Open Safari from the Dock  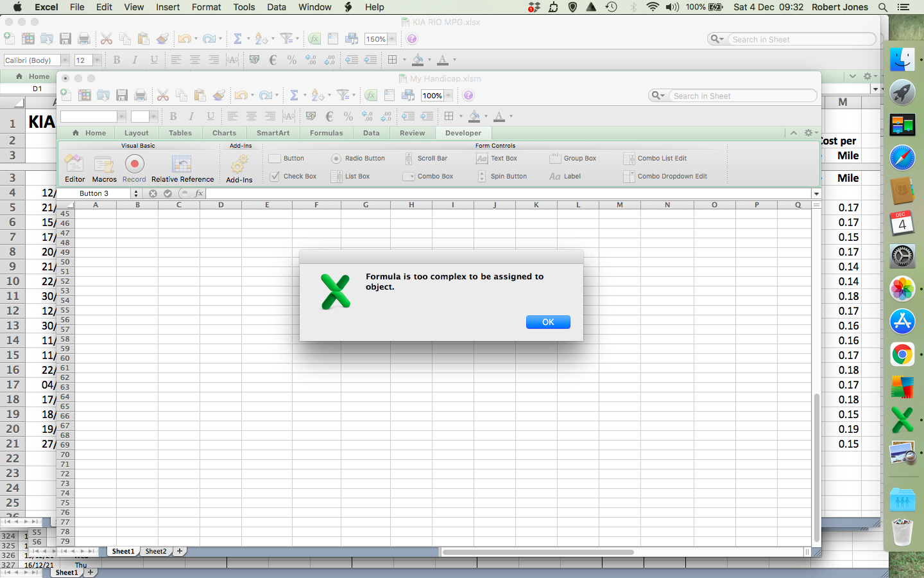902,157
